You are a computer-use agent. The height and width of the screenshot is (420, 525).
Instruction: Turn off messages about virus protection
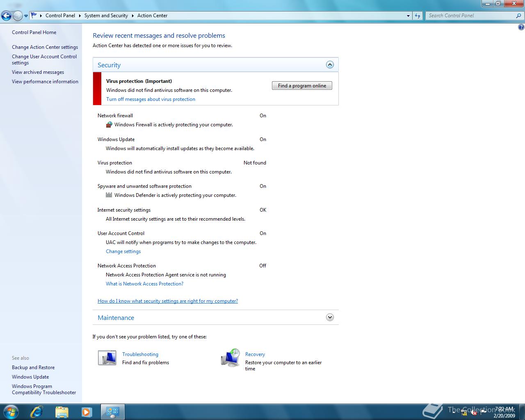coord(151,99)
